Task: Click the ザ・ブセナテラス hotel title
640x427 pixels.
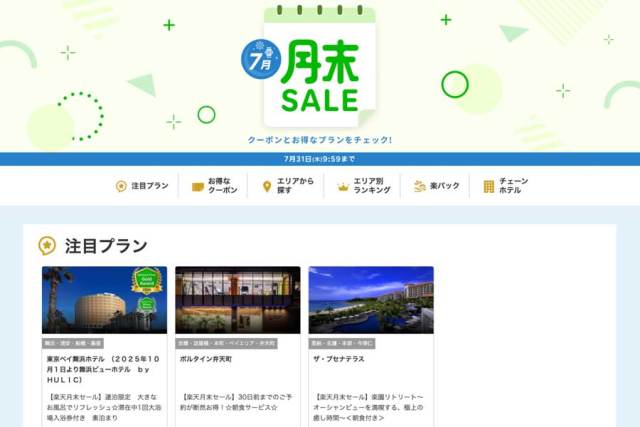Action: 338,359
